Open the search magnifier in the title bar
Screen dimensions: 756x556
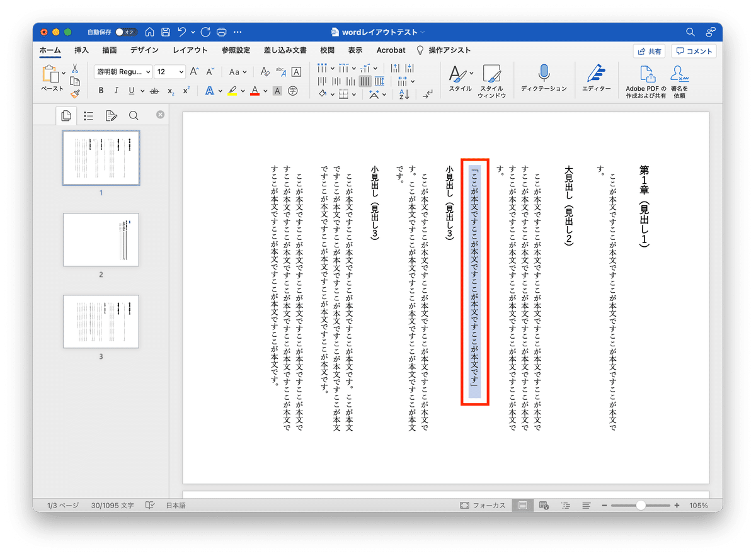(690, 31)
